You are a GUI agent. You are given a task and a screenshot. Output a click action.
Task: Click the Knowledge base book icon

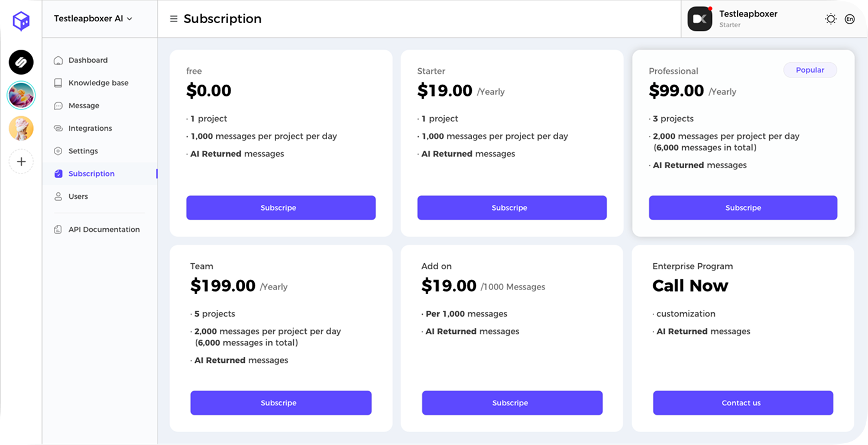(58, 83)
